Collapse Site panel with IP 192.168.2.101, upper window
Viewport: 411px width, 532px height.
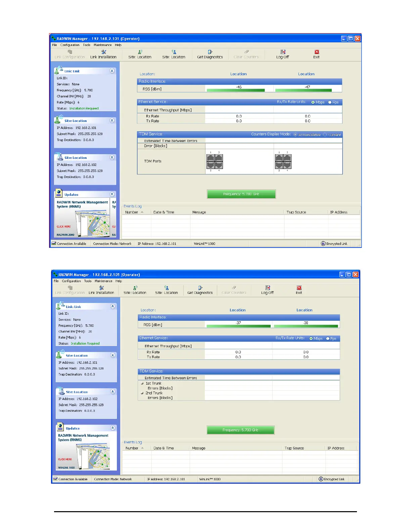(x=112, y=120)
